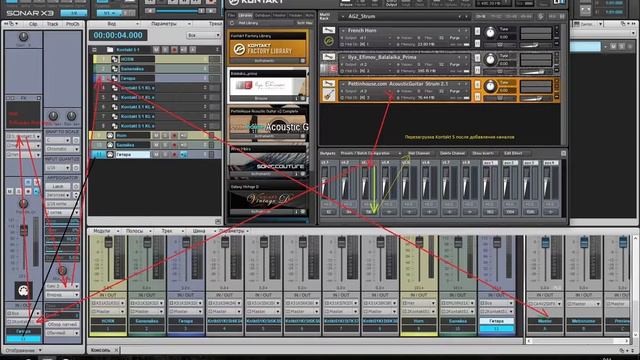
Task: Click Instruments button under Kontakt Factory Library
Action: coord(264,61)
